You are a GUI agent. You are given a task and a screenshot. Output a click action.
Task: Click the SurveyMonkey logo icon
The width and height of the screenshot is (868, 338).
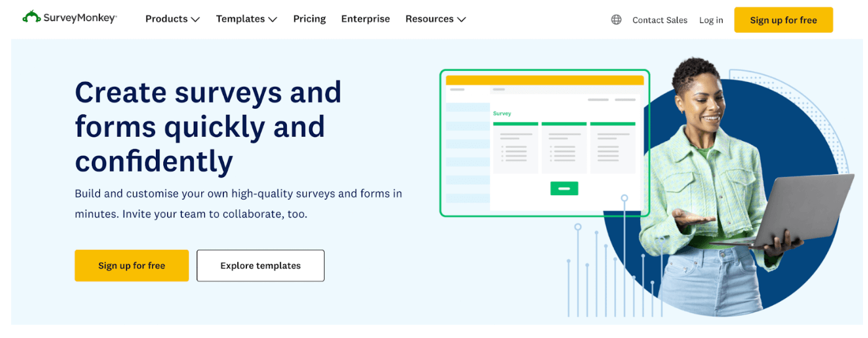click(x=32, y=17)
